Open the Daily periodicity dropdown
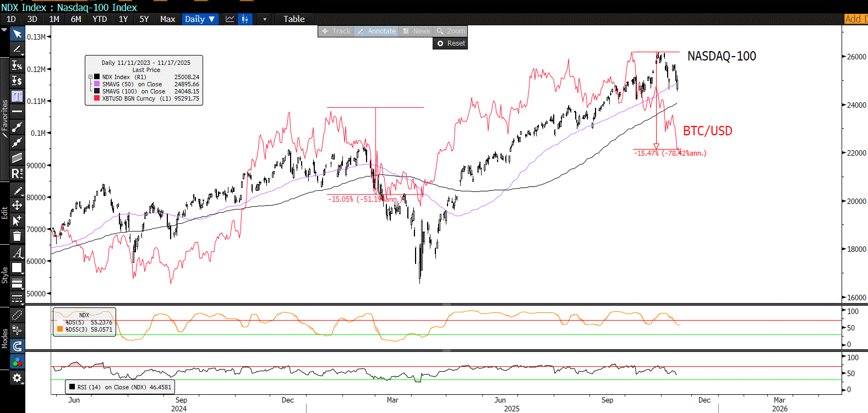This screenshot has height=413, width=868. point(200,19)
